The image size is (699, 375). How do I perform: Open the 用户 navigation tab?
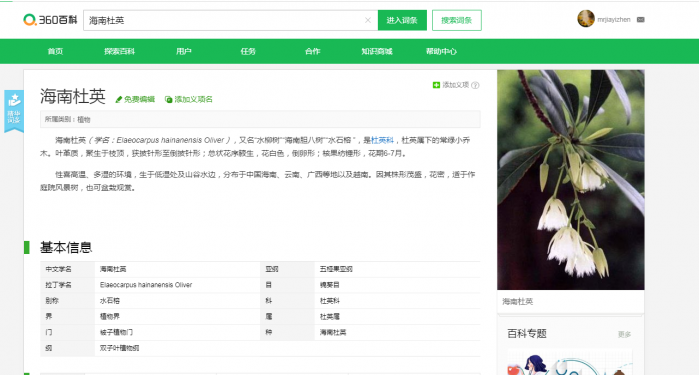[184, 51]
